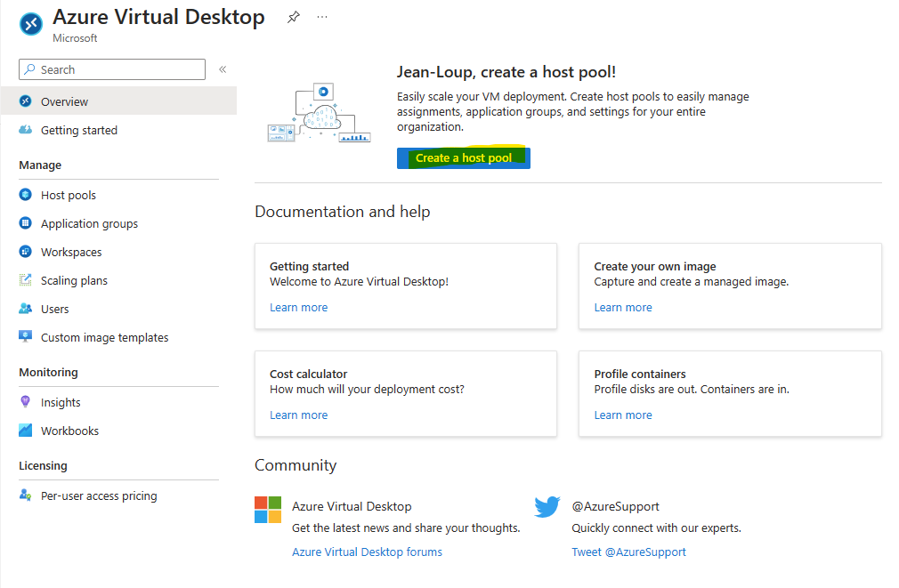Viewport: 899px width, 588px height.
Task: Click the Workbooks chart icon
Action: click(x=25, y=430)
